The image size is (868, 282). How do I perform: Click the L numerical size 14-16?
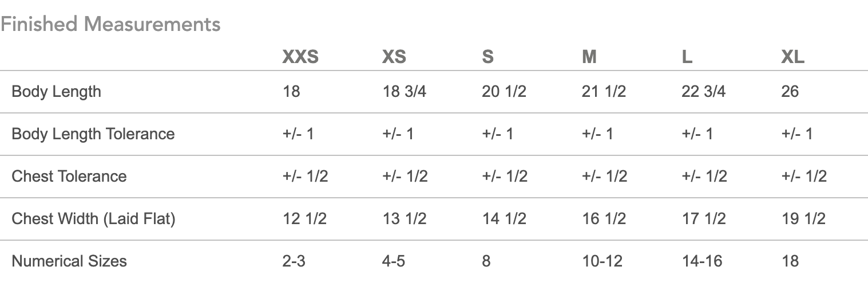702,261
